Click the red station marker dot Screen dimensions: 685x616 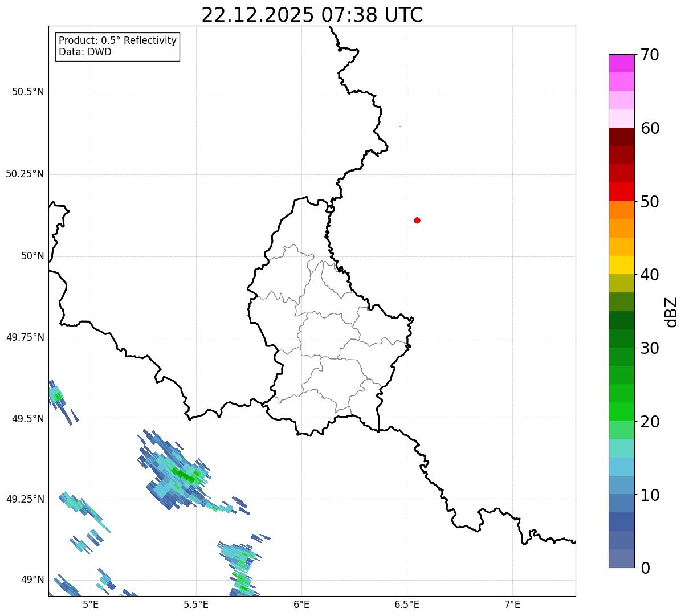417,220
